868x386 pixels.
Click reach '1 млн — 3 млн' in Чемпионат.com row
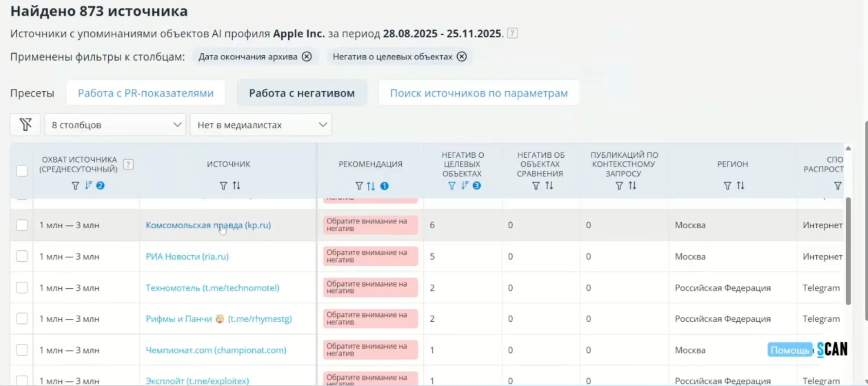point(69,350)
